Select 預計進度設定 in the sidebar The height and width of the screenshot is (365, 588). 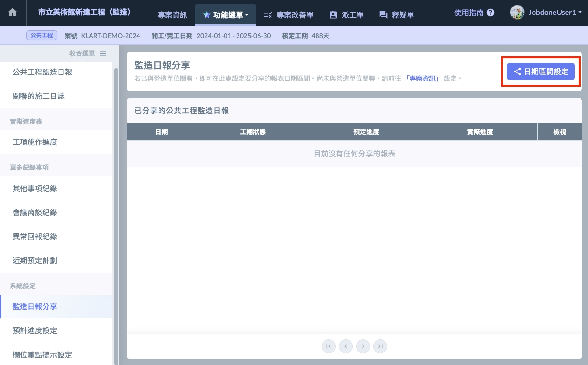(35, 331)
